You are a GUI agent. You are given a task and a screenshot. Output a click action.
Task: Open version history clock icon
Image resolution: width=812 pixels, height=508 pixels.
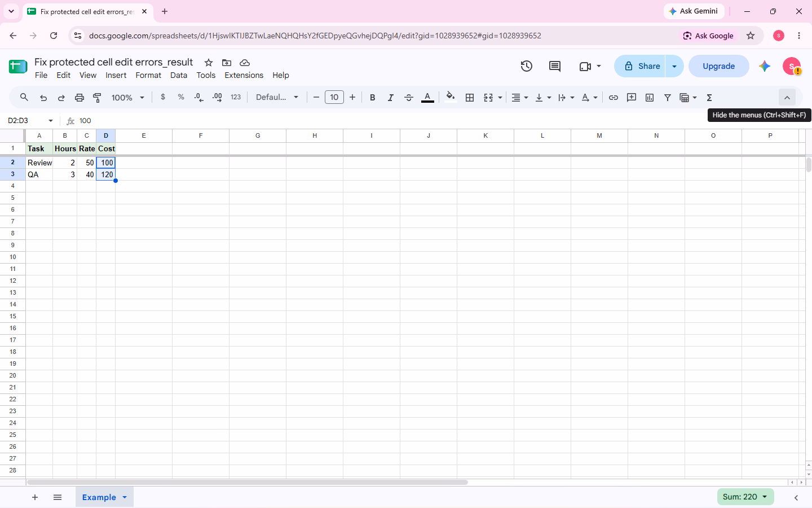click(527, 66)
